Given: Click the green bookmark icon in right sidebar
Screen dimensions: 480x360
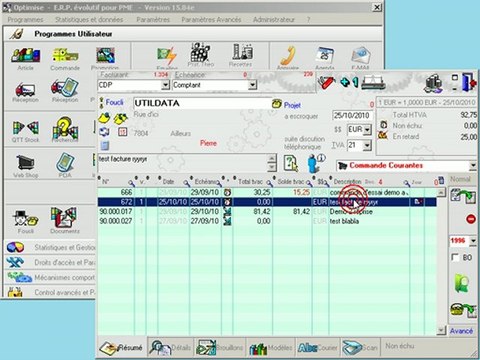Looking at the screenshot, I should click(x=463, y=283).
